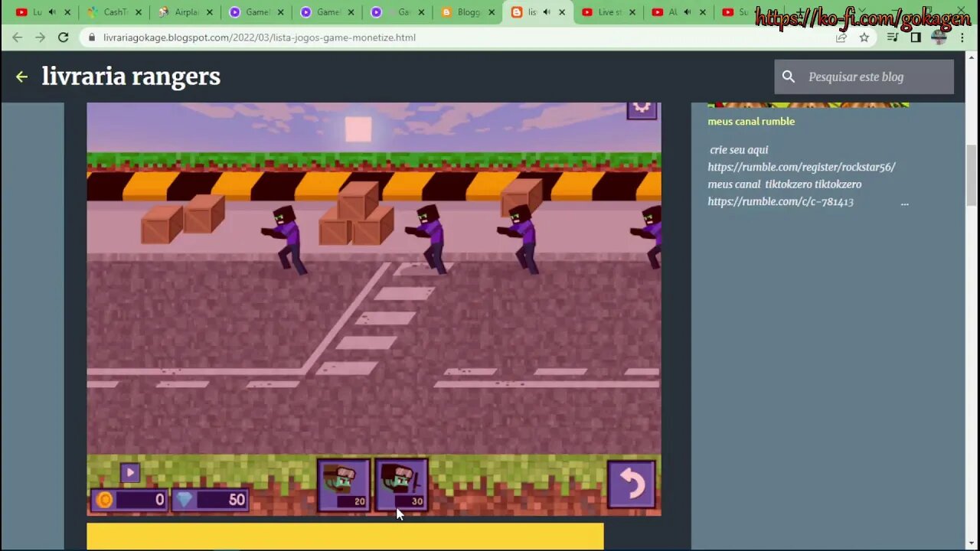
Task: Open the Chrome profile avatar
Action: (x=939, y=37)
